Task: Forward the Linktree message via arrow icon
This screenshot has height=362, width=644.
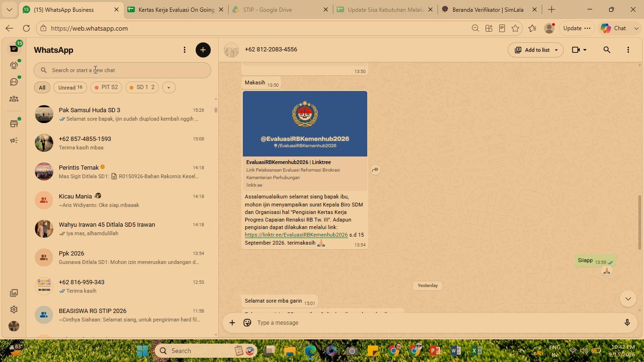Action: point(375,170)
